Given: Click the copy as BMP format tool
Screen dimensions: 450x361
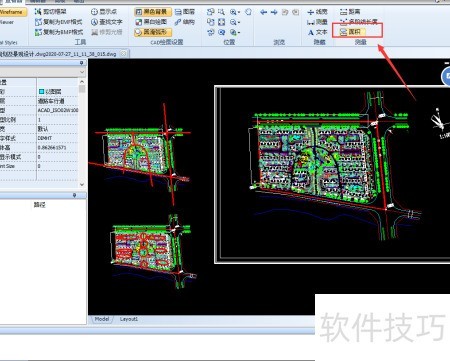Looking at the screenshot, I should [x=59, y=32].
